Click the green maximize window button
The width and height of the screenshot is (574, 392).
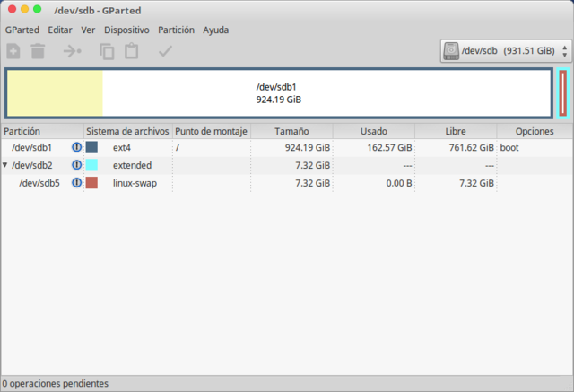click(x=38, y=9)
